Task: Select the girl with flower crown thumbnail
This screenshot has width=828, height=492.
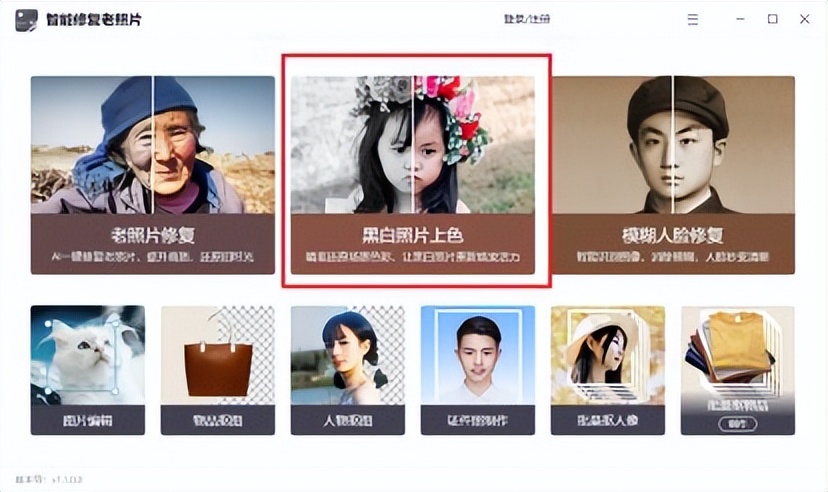Action: pos(412,145)
